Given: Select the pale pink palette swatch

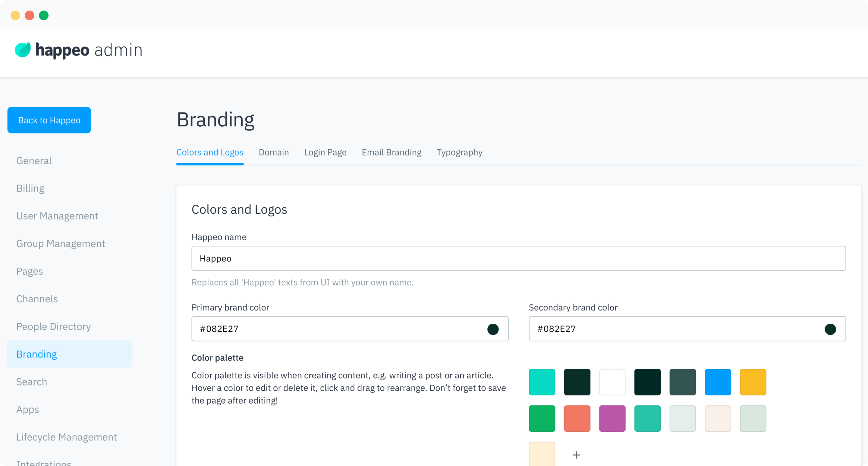Looking at the screenshot, I should click(x=718, y=418).
